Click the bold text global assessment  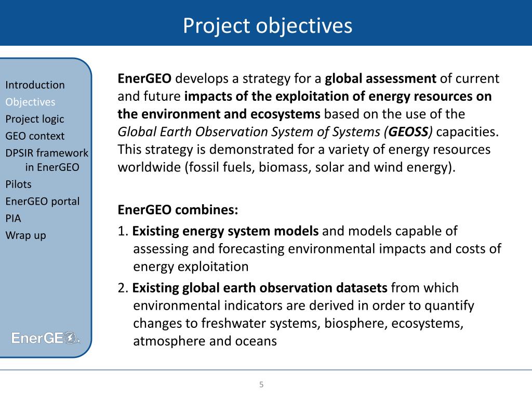380,79
